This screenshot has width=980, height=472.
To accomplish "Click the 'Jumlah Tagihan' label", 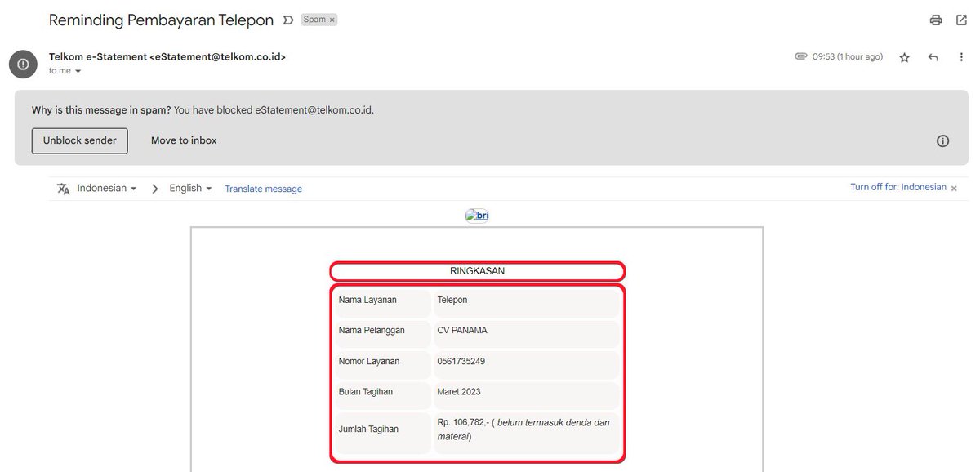I will point(368,429).
